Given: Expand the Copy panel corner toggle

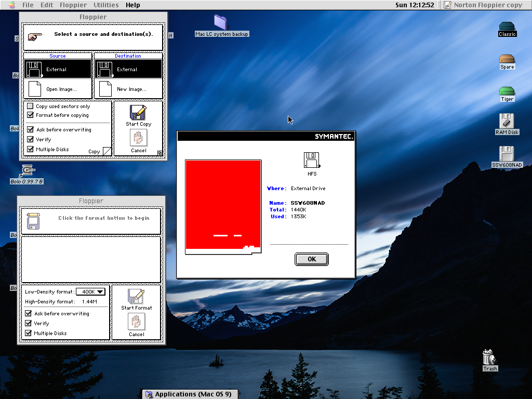Looking at the screenshot, I should pos(107,151).
